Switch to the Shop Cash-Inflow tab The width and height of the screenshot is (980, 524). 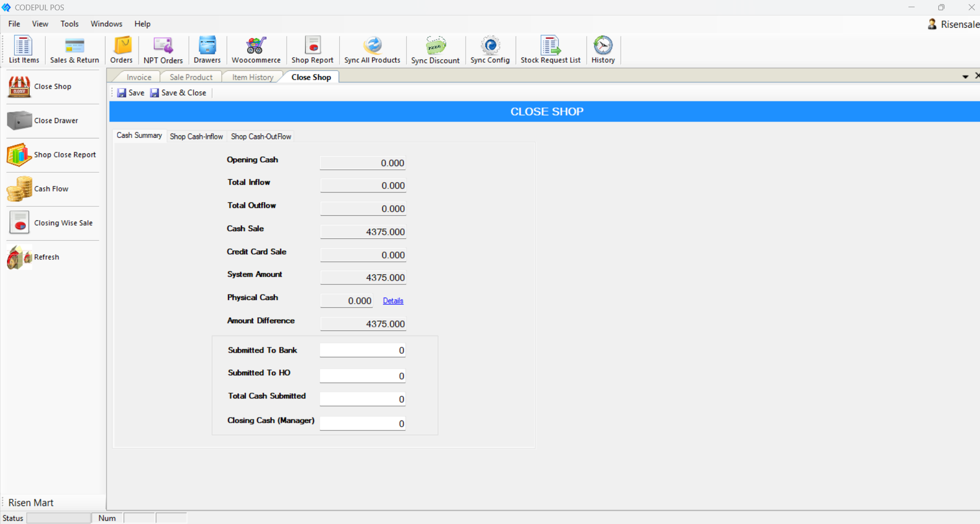tap(196, 136)
